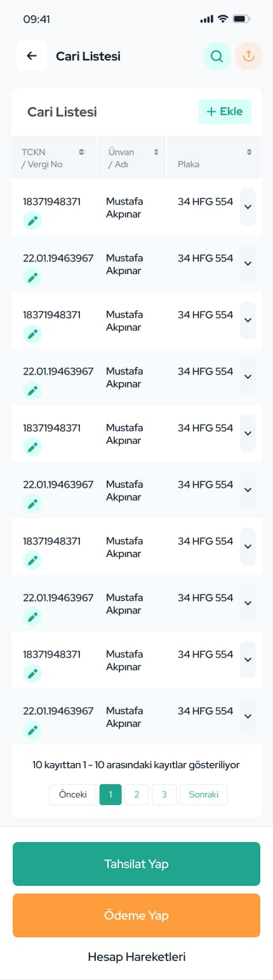Screen dimensions: 273x980
Task: Go to page 2
Action: coord(136,794)
